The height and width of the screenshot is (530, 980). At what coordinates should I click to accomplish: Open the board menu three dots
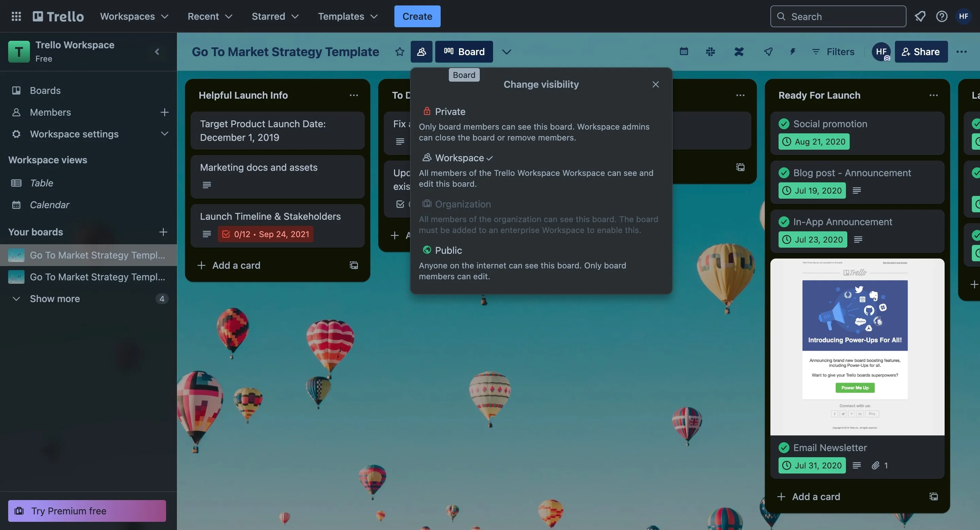point(961,52)
